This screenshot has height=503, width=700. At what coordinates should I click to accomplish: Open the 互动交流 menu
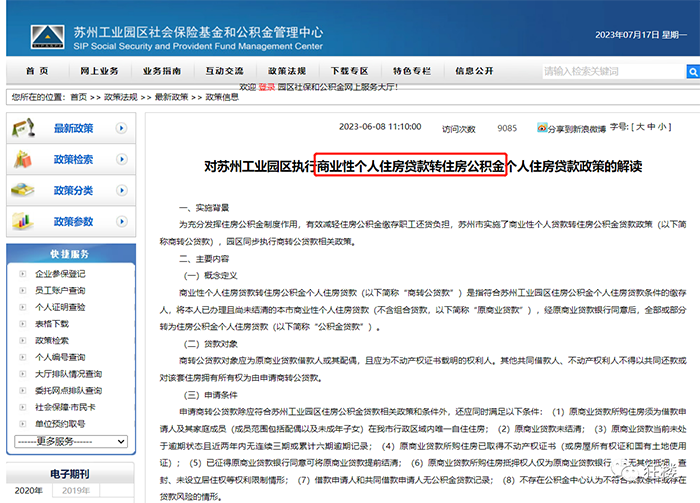pos(225,71)
